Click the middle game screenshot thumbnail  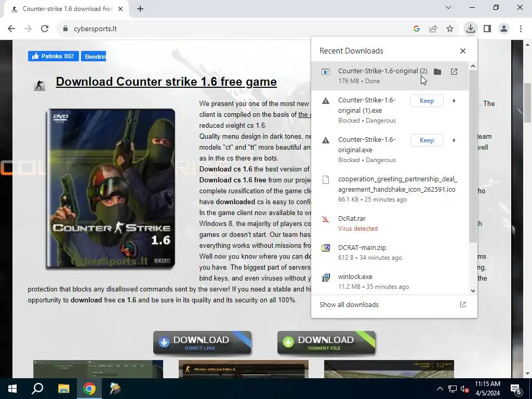(x=244, y=369)
